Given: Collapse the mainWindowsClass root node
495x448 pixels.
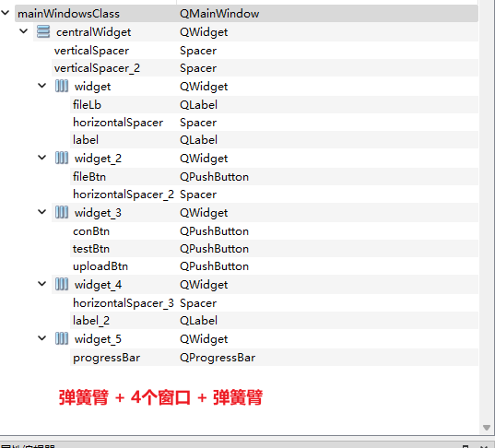Looking at the screenshot, I should 6,13.
